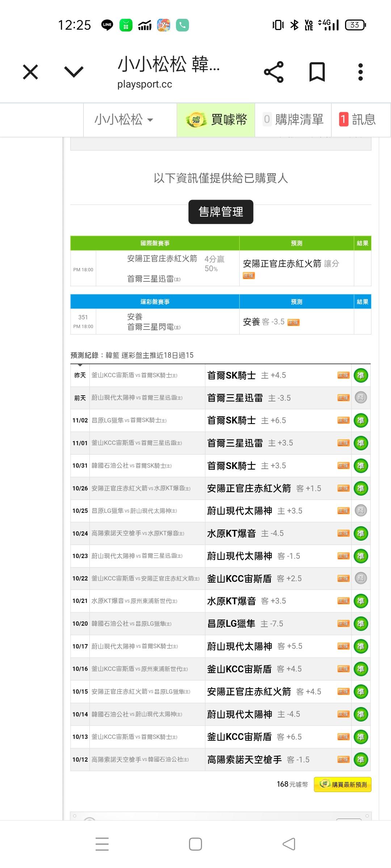Viewport: 391px width, 868px height.
Task: Click prediction 昌原LG獵隼 主 -7.5
Action: [245, 624]
